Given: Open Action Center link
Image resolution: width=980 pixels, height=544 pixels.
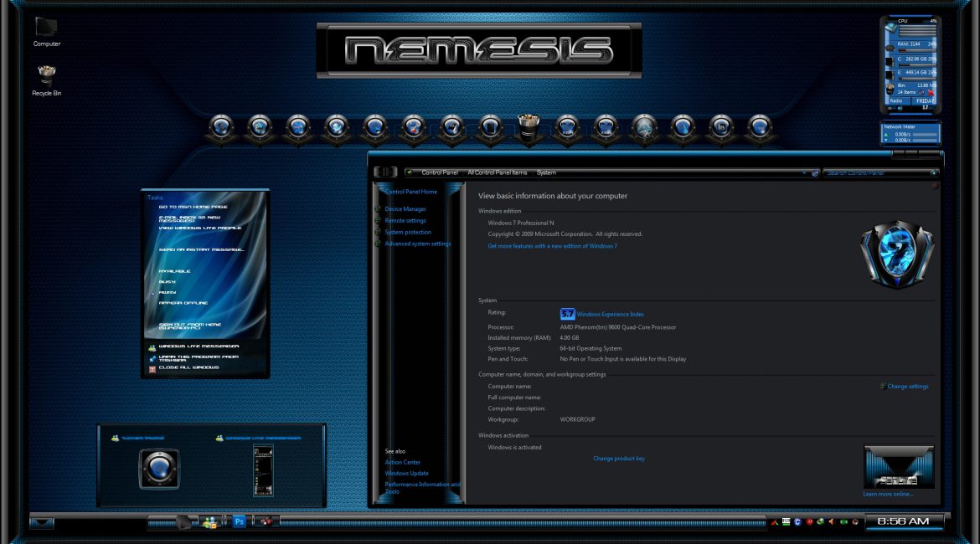Looking at the screenshot, I should pyautogui.click(x=403, y=462).
